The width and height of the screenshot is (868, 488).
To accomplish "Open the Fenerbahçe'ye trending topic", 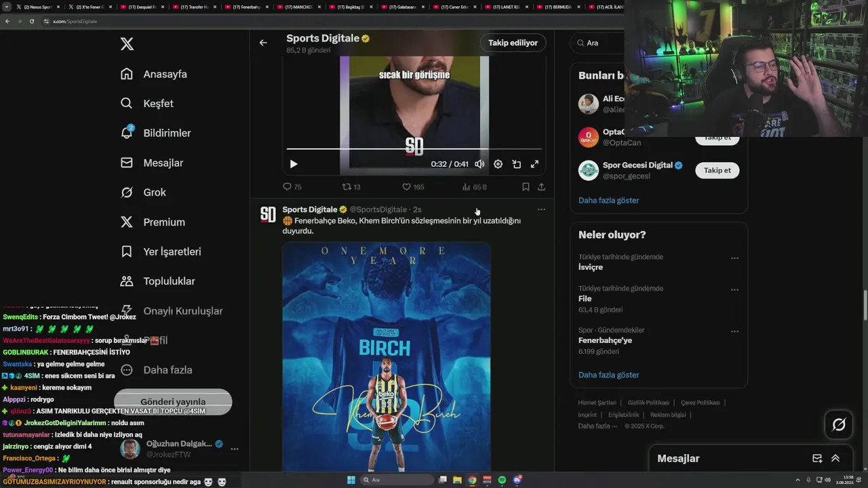I will [605, 340].
